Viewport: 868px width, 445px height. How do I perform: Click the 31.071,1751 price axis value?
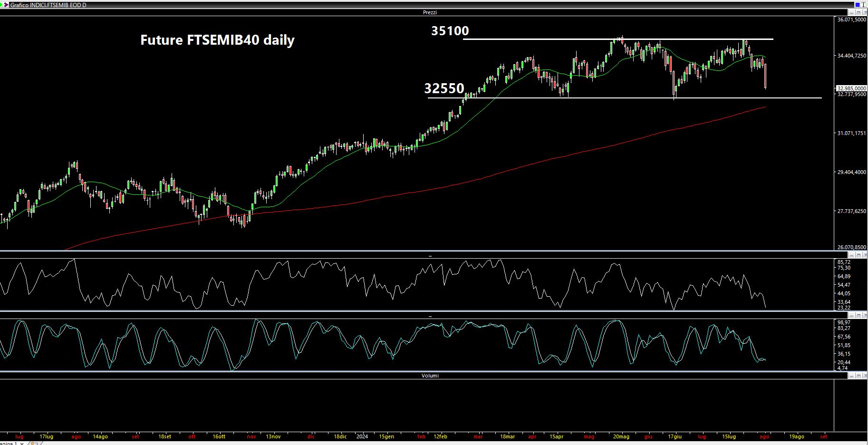[x=851, y=133]
